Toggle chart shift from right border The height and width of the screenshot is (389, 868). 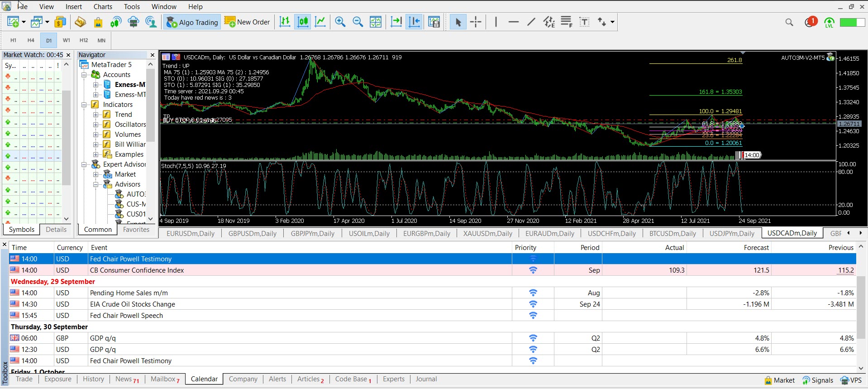click(x=414, y=22)
